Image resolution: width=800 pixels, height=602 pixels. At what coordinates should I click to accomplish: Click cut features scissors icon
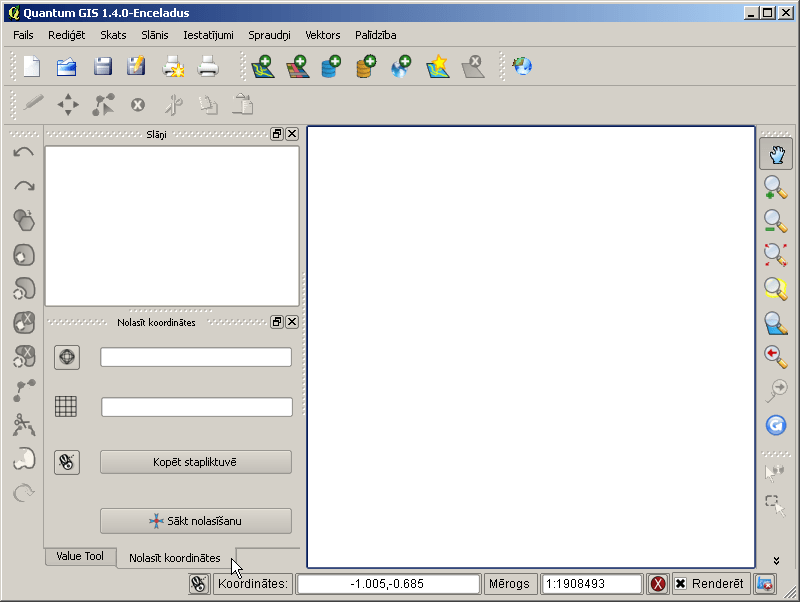coord(173,105)
